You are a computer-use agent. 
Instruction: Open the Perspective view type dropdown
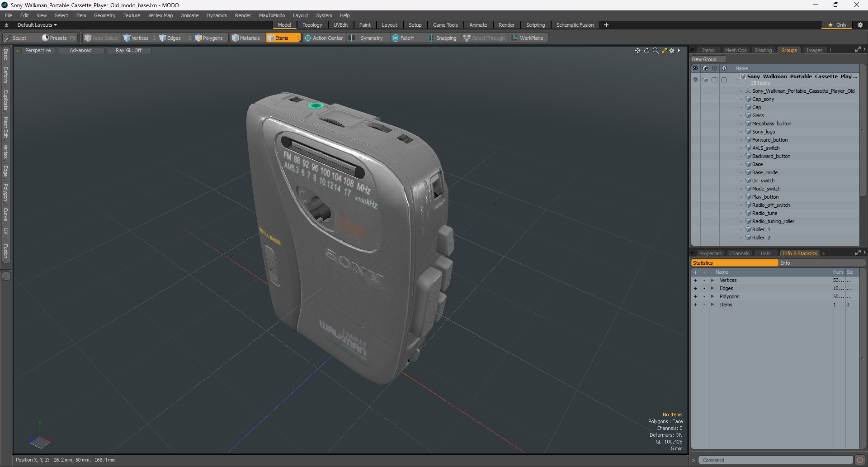[x=38, y=51]
